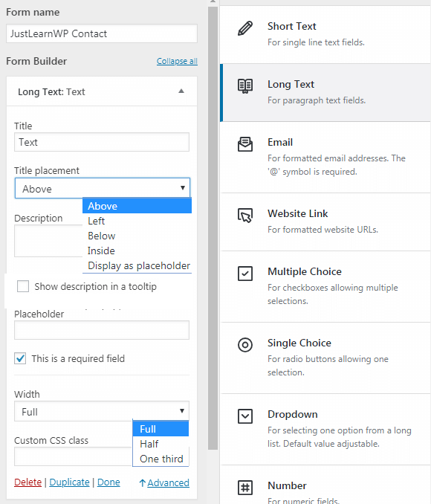The image size is (431, 504).
Task: Click the form builder vertical scrollbar
Action: point(213,228)
